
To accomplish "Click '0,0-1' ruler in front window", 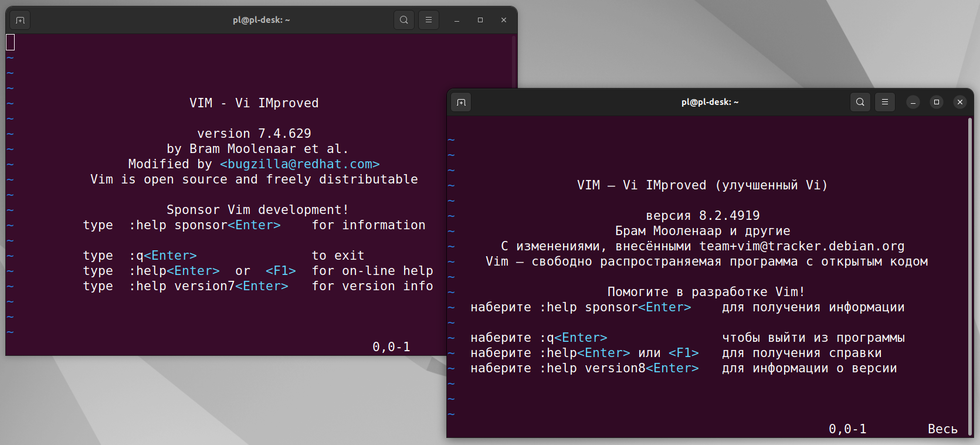I will (847, 429).
